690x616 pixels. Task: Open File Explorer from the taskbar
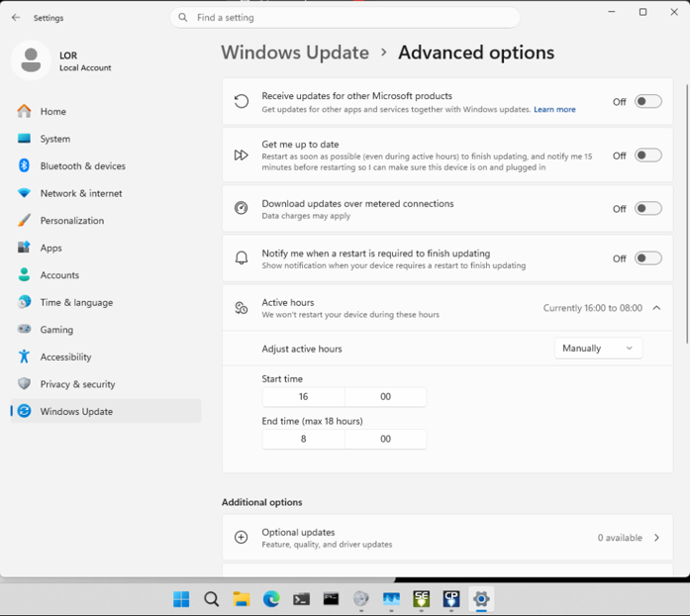pos(242,599)
